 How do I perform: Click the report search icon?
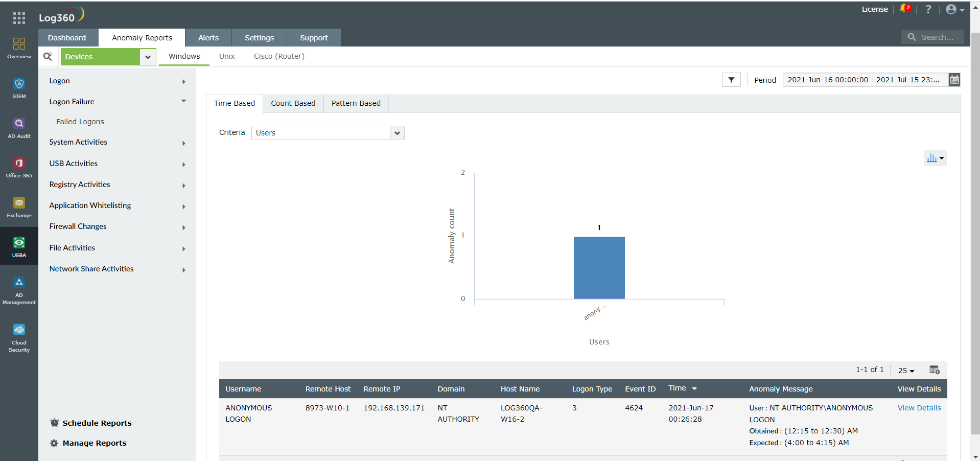click(48, 56)
